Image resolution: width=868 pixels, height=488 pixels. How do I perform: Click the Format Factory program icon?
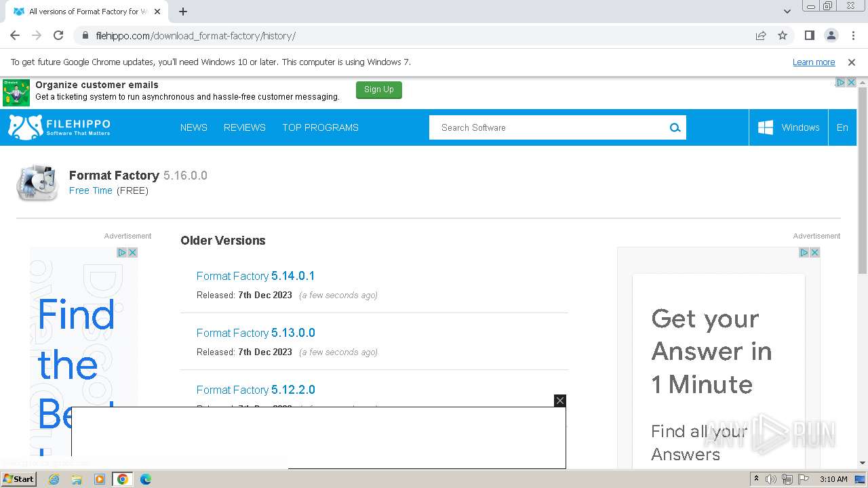(x=37, y=182)
